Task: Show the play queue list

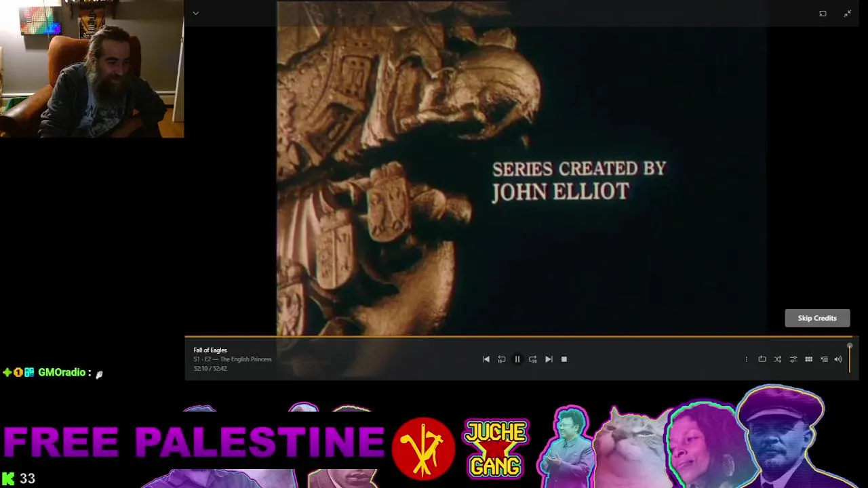Action: coord(824,359)
